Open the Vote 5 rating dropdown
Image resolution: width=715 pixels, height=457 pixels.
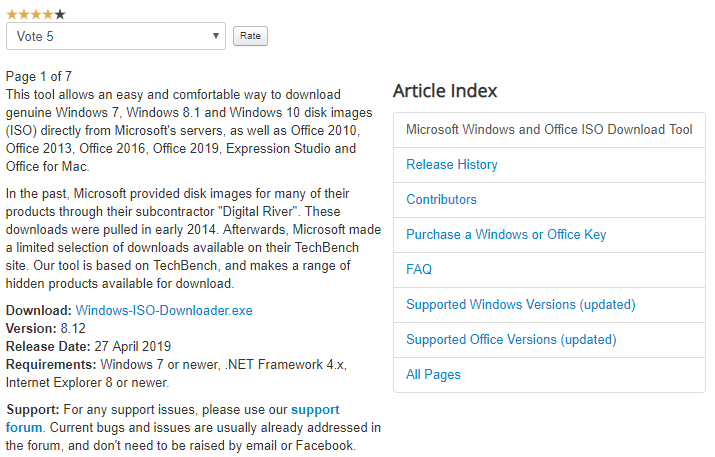(116, 36)
